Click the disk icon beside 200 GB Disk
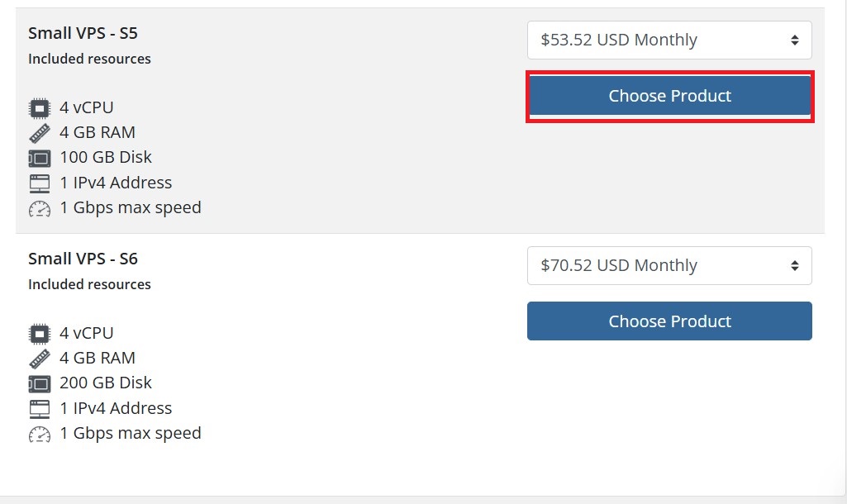Viewport: 847px width, 504px height. click(40, 384)
